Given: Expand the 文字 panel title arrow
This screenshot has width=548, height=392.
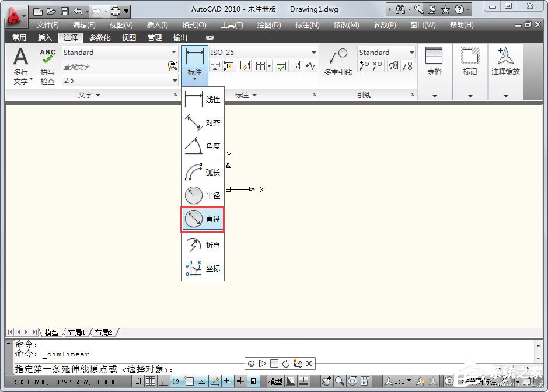Looking at the screenshot, I should coord(97,94).
